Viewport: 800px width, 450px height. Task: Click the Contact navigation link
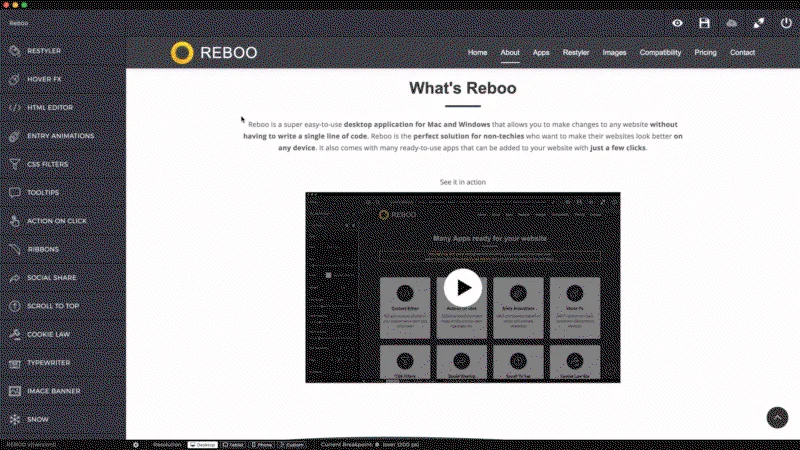click(x=742, y=53)
